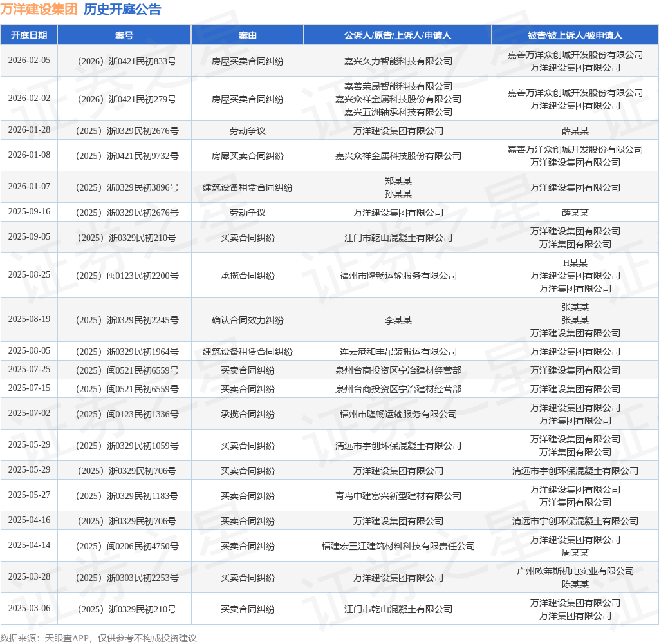Click defendant 陈某某
This screenshot has width=659, height=644.
pyautogui.click(x=575, y=584)
